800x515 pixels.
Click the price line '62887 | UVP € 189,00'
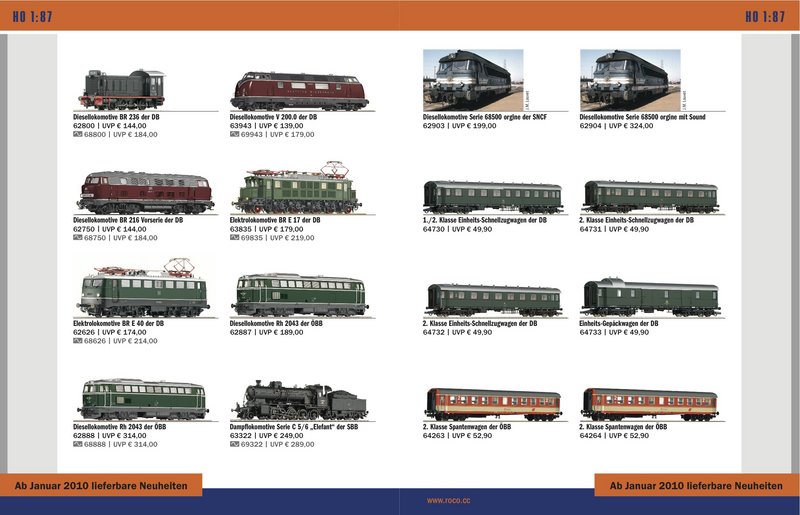click(x=266, y=332)
